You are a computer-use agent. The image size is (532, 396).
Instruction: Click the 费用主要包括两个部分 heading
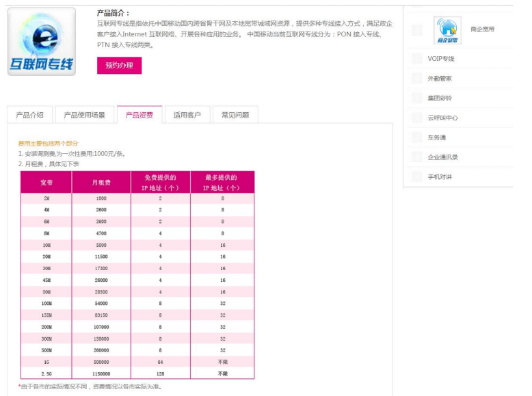[x=48, y=143]
